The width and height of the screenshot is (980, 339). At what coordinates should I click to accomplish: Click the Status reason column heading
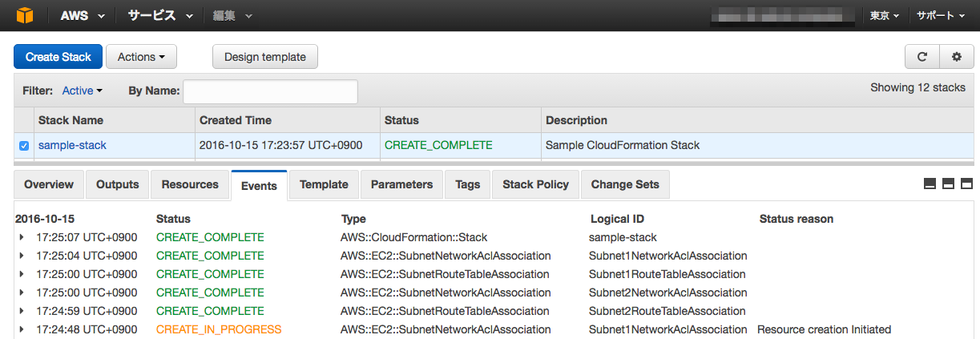797,219
